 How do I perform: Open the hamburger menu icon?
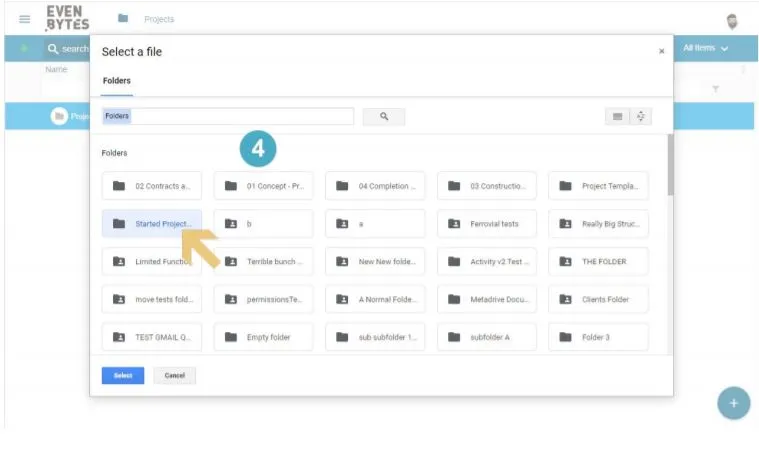[24, 19]
